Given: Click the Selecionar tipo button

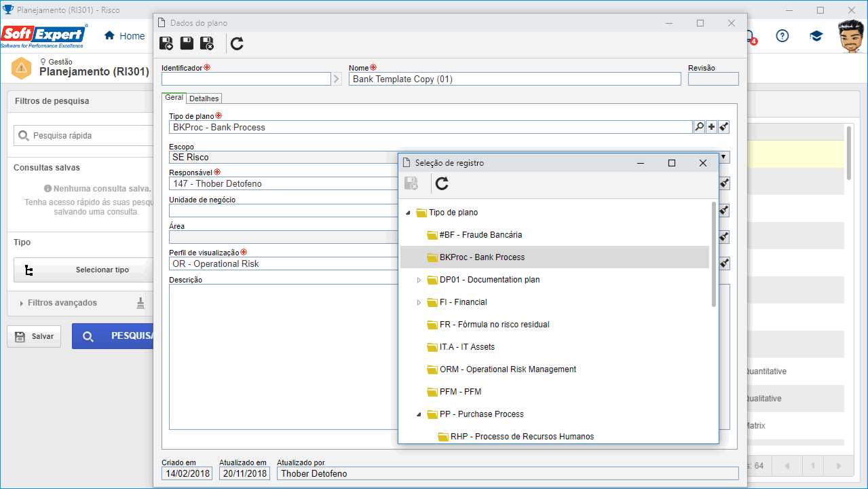Looking at the screenshot, I should [x=83, y=270].
